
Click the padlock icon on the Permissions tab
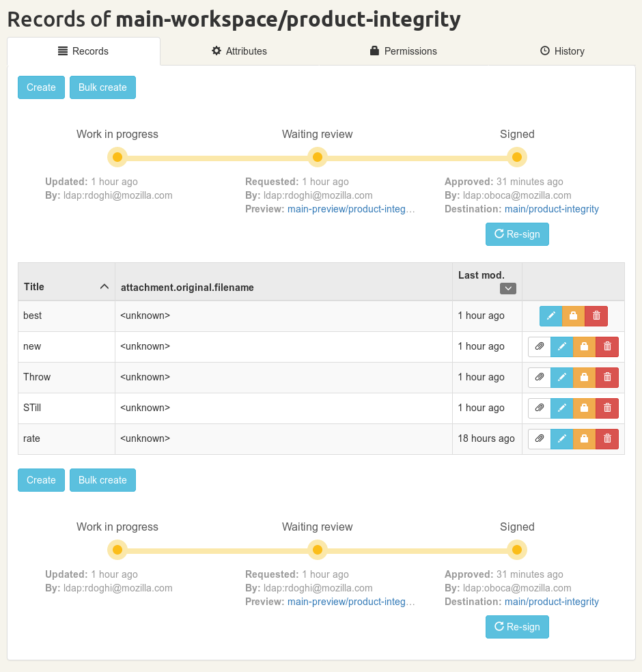click(374, 51)
